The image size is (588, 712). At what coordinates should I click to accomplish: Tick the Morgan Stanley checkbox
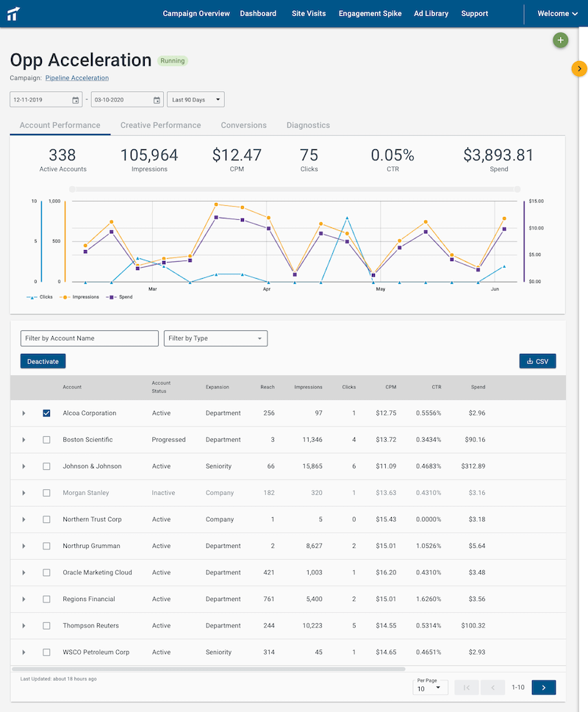[x=46, y=493]
